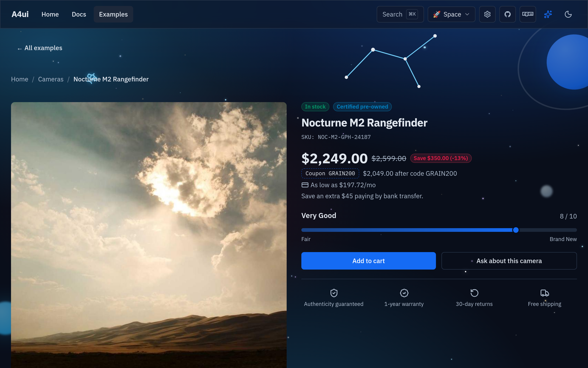Click the bank transfer savings note
The width and height of the screenshot is (588, 368).
coord(362,196)
